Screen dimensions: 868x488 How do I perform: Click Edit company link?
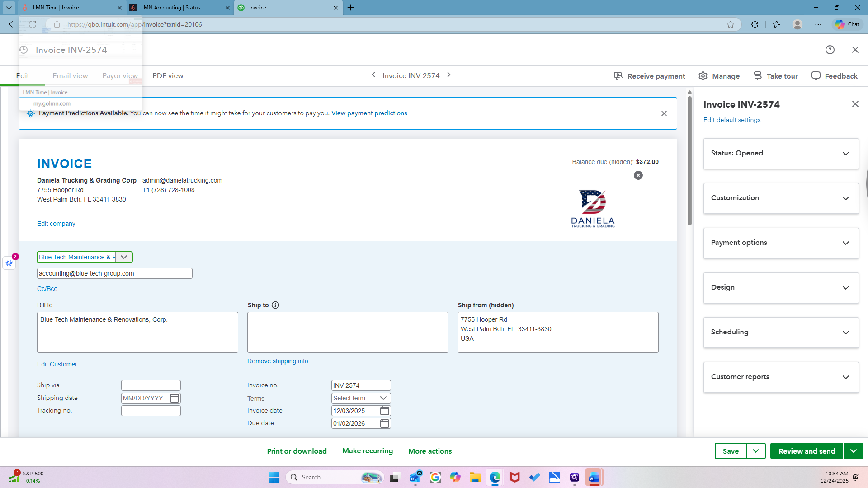(56, 224)
